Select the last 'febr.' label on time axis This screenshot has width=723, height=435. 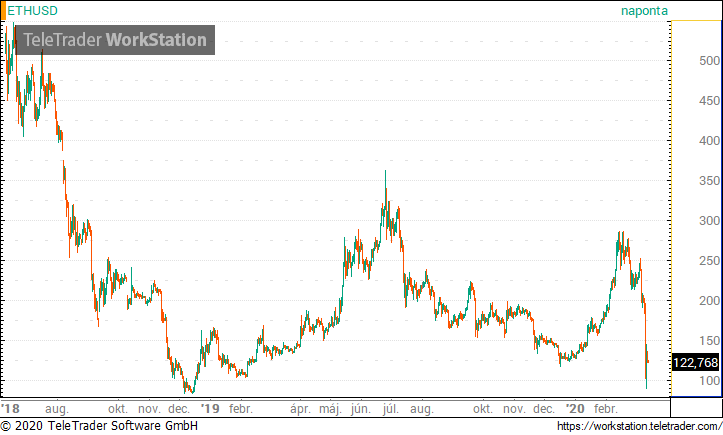[606, 409]
